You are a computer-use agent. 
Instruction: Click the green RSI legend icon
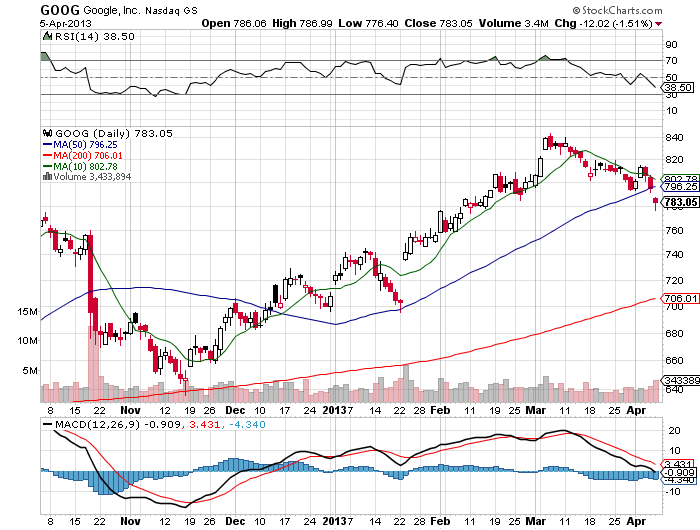point(47,36)
